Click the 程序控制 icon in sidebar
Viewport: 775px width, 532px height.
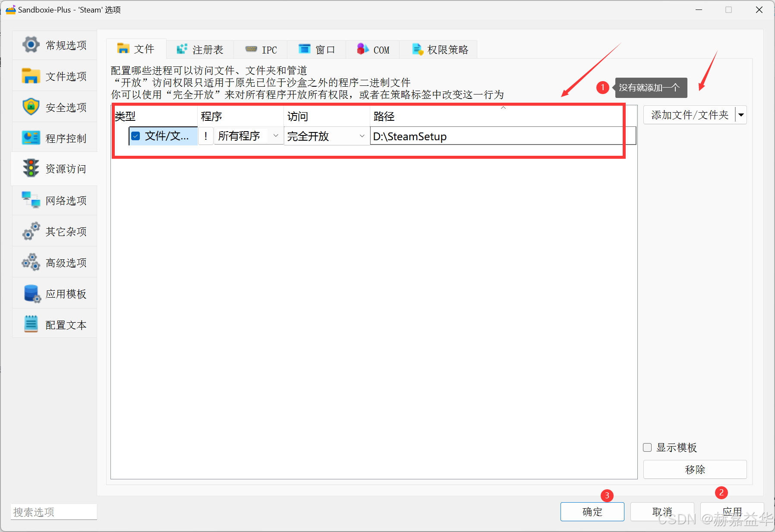coord(31,138)
